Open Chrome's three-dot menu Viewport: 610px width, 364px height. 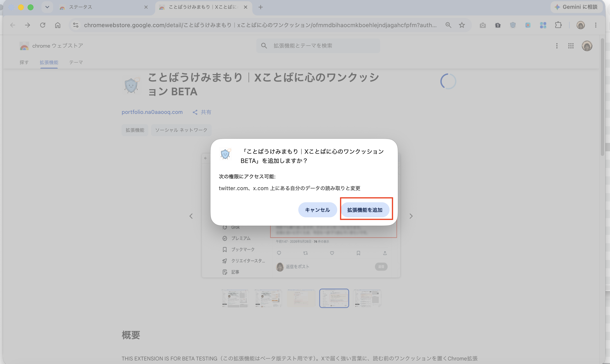click(596, 25)
